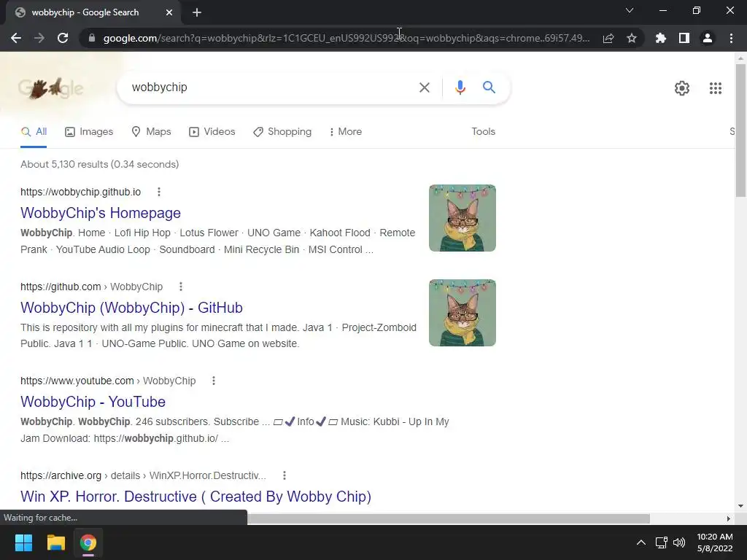Start voice search with the microphone
This screenshot has height=560, width=747.
tap(460, 87)
